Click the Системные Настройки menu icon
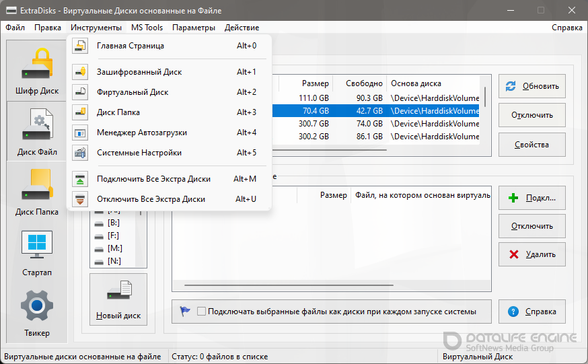 (80, 153)
